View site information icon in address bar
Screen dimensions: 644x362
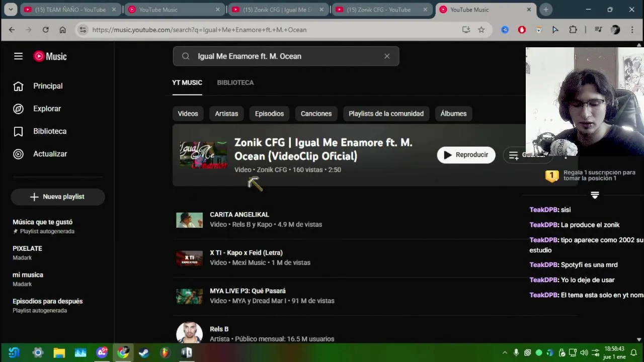[x=83, y=30]
